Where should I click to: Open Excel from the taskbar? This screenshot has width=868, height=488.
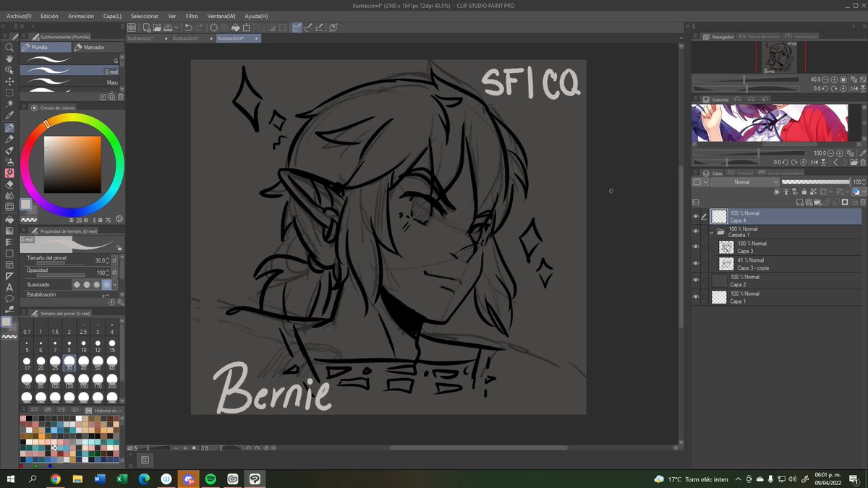tap(122, 479)
